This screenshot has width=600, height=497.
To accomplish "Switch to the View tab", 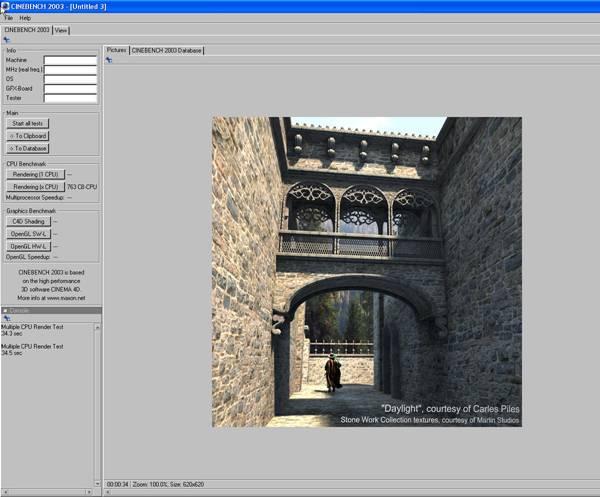I will [61, 30].
